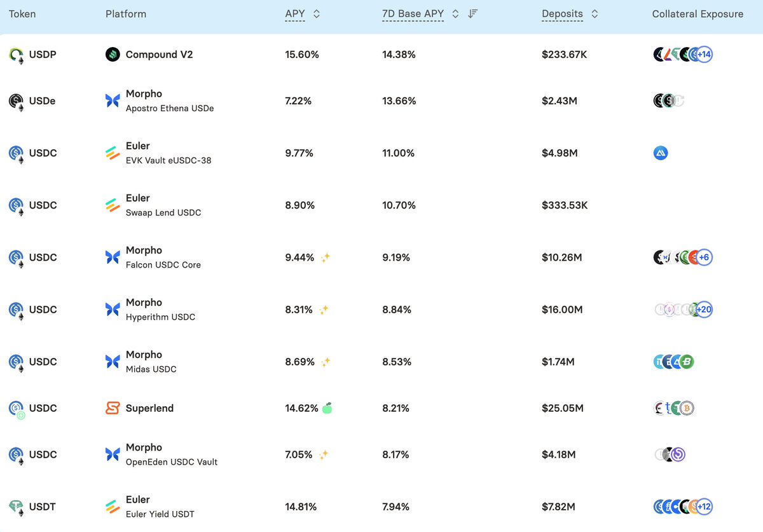Click the Platform column header
The width and height of the screenshot is (763, 532).
click(126, 14)
